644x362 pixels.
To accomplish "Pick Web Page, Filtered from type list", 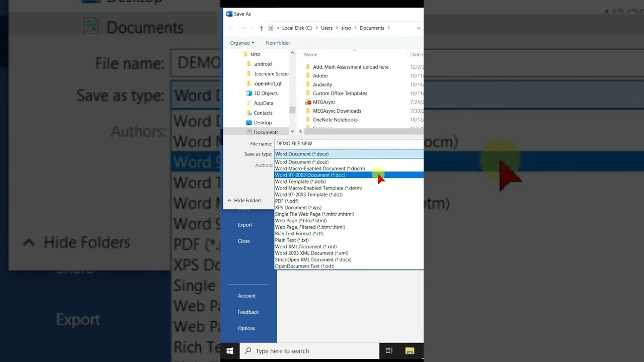I will 349,227.
